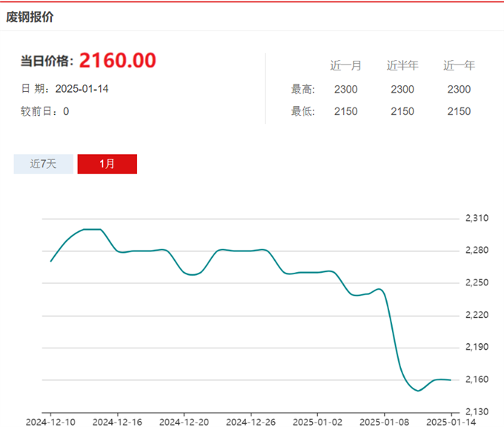Click the 当日价格 label
Screen dimensions: 504x427
(47, 61)
